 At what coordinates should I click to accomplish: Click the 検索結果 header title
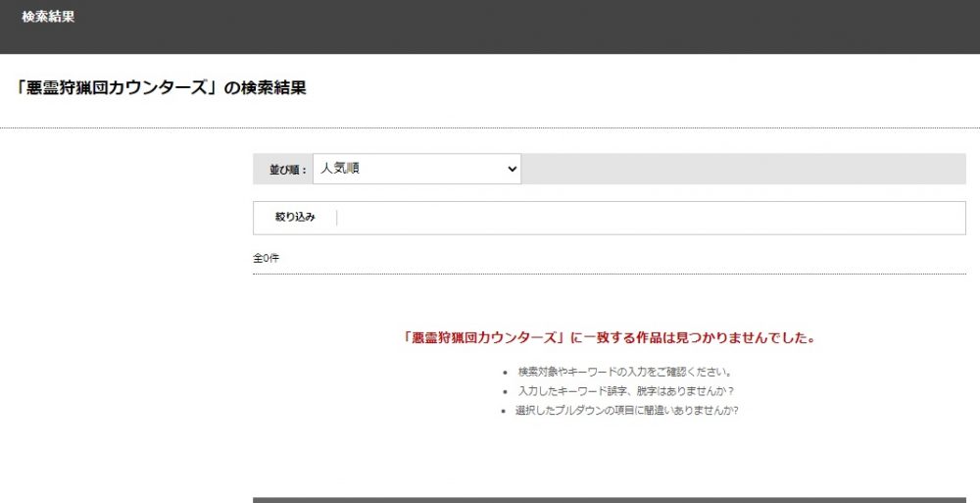[x=48, y=17]
